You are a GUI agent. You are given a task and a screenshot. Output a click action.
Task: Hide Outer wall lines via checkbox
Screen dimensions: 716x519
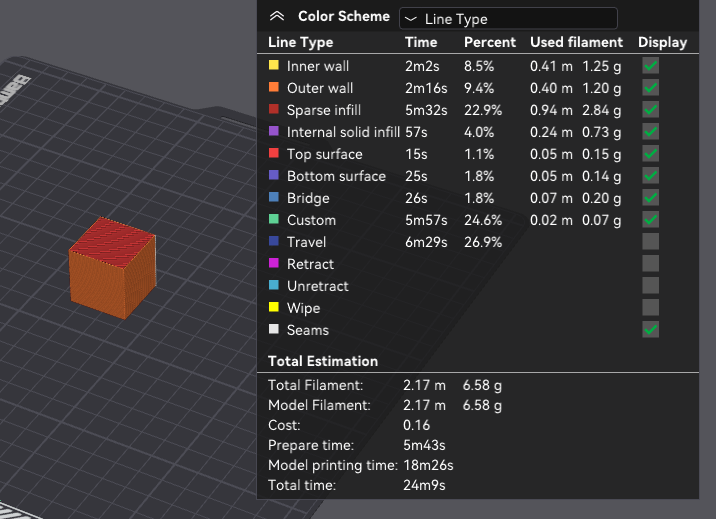tap(650, 88)
